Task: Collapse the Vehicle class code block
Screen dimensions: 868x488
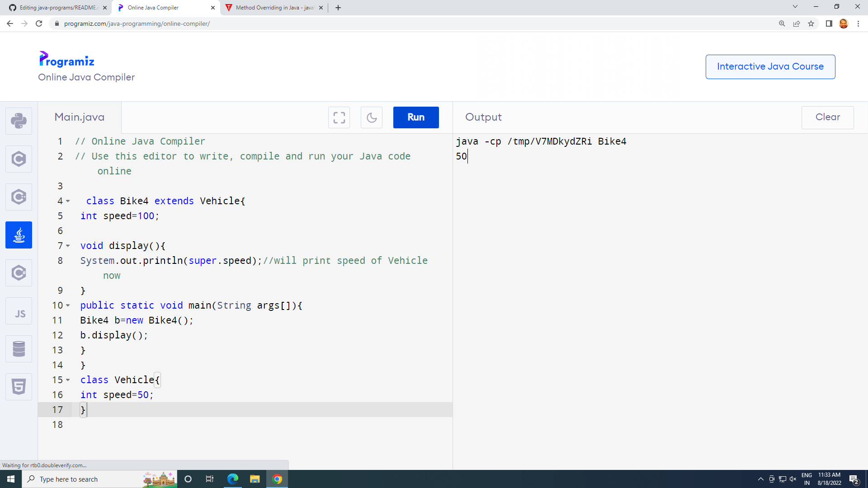Action: [68, 380]
